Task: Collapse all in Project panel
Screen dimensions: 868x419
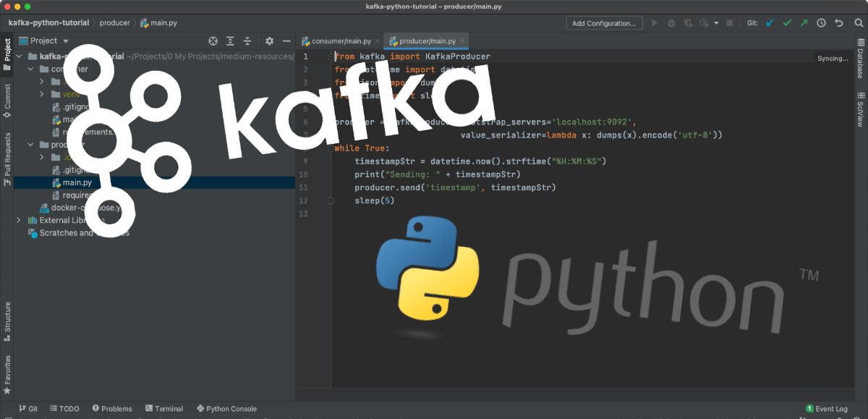Action: pos(247,41)
